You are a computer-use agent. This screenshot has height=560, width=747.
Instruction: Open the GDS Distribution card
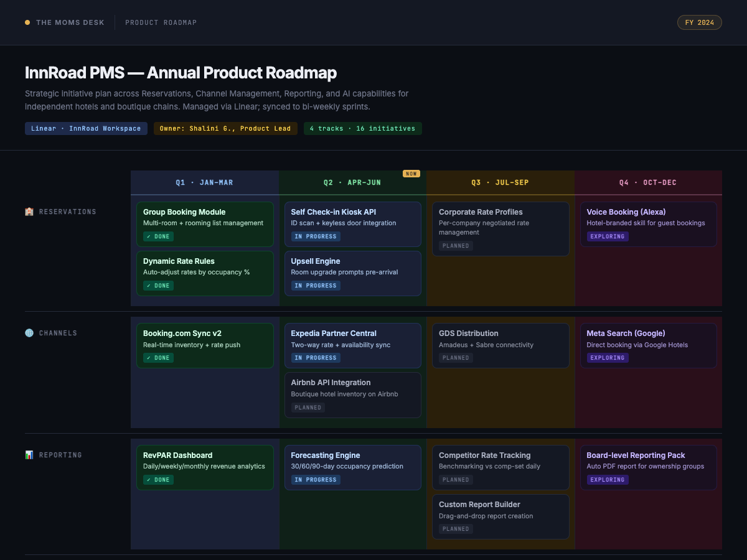click(x=500, y=345)
